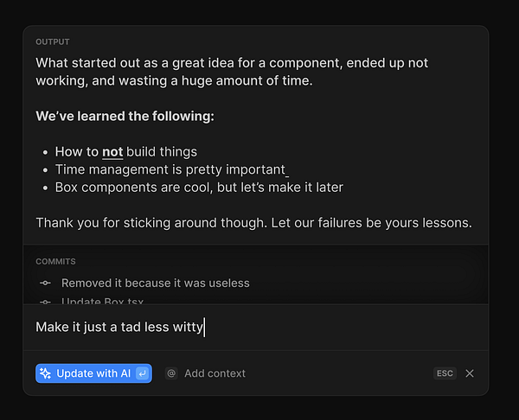519x420 pixels.
Task: Click the 'Time management is pretty important' bullet
Action: 170,169
